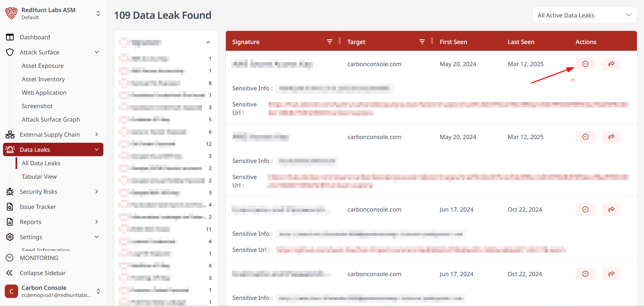Click the Settings gear icon

click(10, 237)
